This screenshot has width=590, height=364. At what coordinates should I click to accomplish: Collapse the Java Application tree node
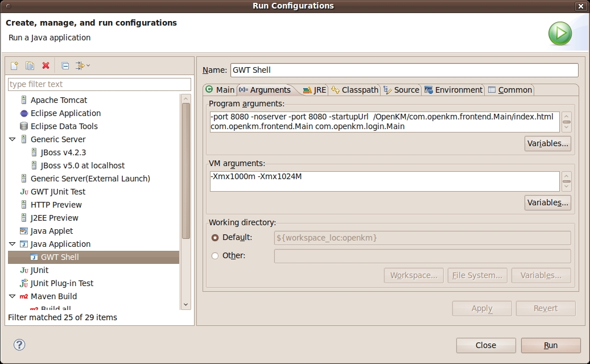13,244
